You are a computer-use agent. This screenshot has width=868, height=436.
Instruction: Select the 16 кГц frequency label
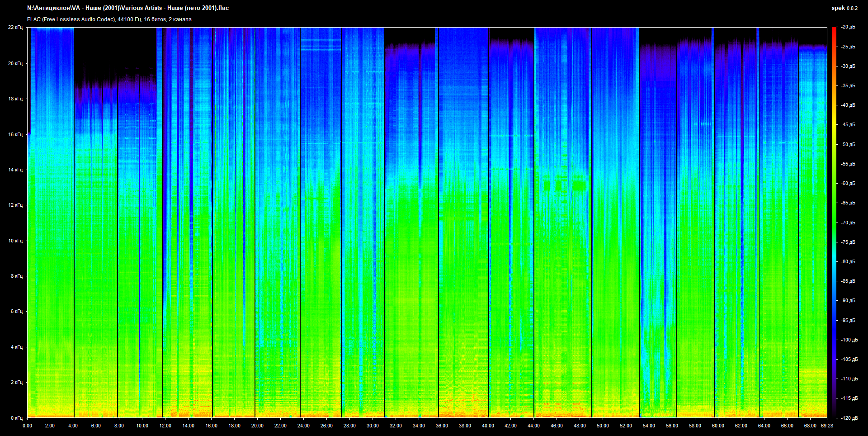click(x=15, y=134)
